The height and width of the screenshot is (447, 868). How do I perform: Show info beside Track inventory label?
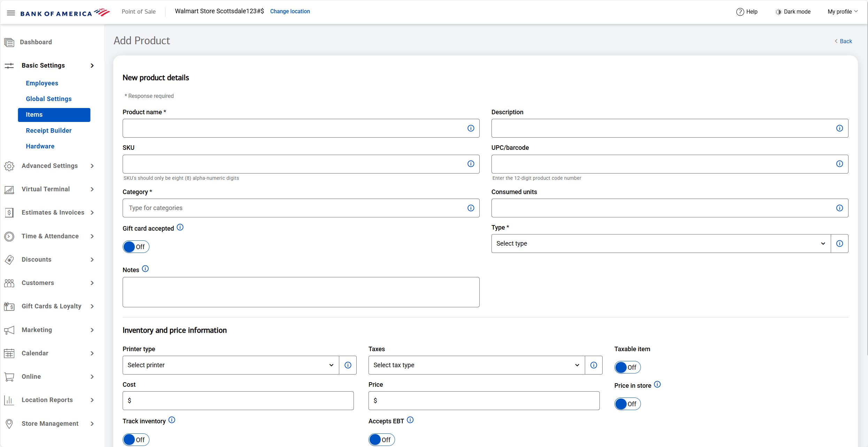click(x=172, y=420)
